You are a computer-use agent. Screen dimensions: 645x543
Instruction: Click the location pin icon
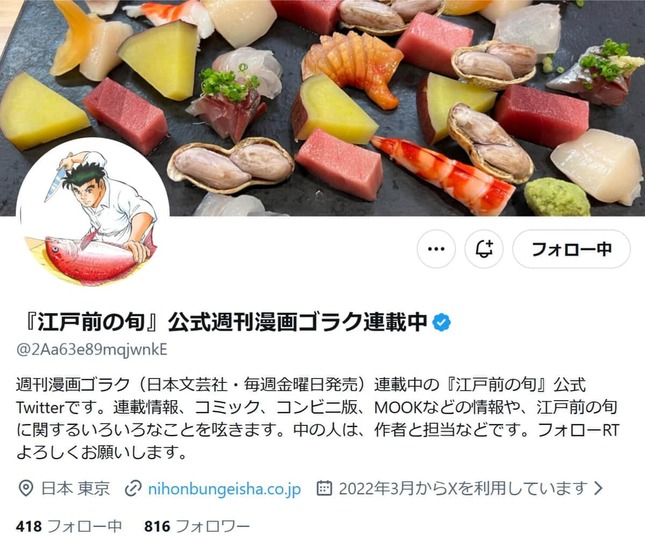point(26,489)
